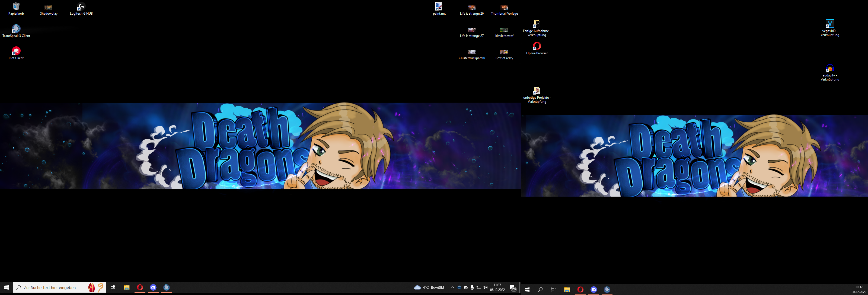Viewport: 868px width, 295px height.
Task: Open Task View on the second monitor taskbar
Action: point(553,289)
